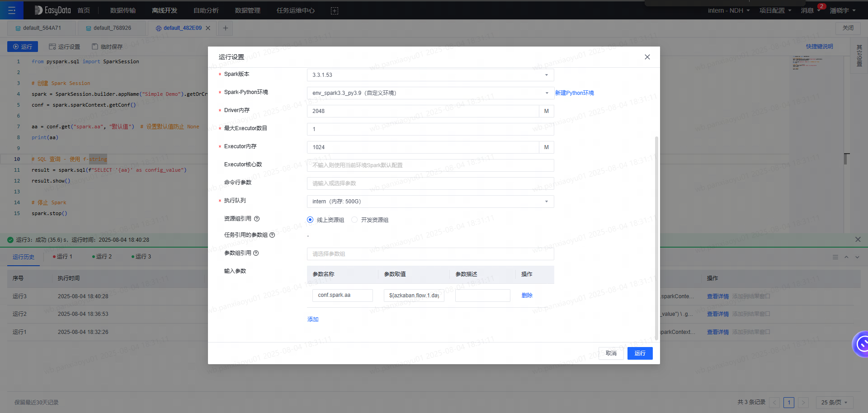Open a new tab with the plus icon
868x413 pixels.
coord(225,28)
